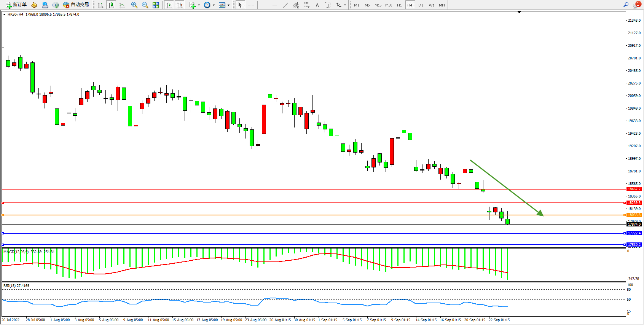Select the trendline drawing tool
The image size is (644, 325).
pos(285,5)
